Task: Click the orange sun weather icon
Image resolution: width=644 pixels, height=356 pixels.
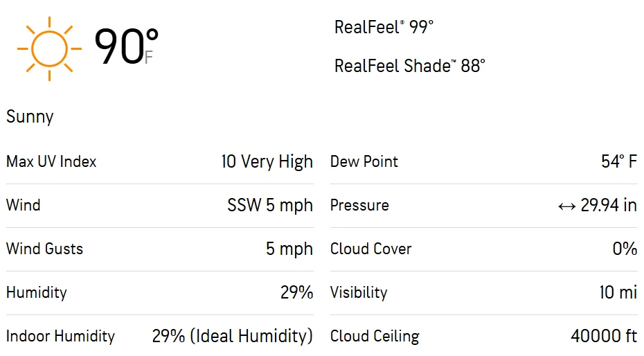Action: tap(49, 49)
